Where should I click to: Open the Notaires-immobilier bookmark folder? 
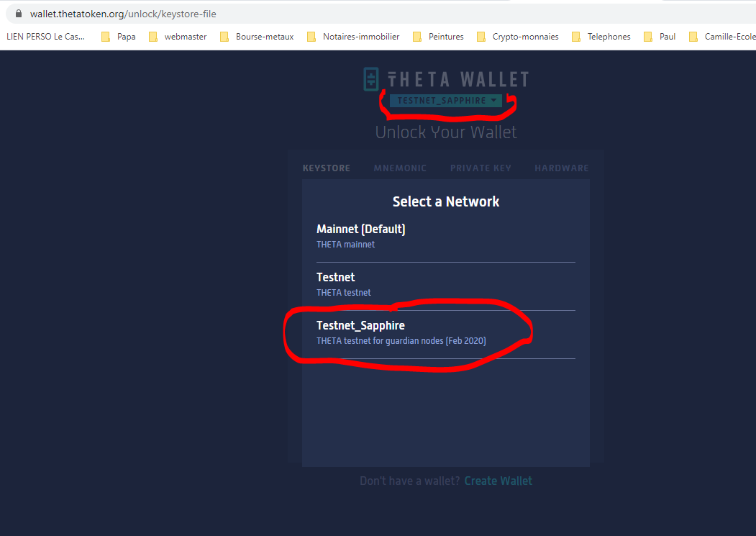click(353, 37)
